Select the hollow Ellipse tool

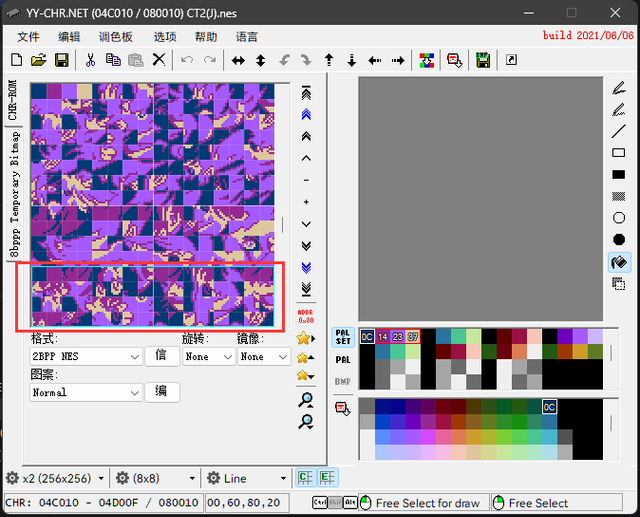click(619, 218)
